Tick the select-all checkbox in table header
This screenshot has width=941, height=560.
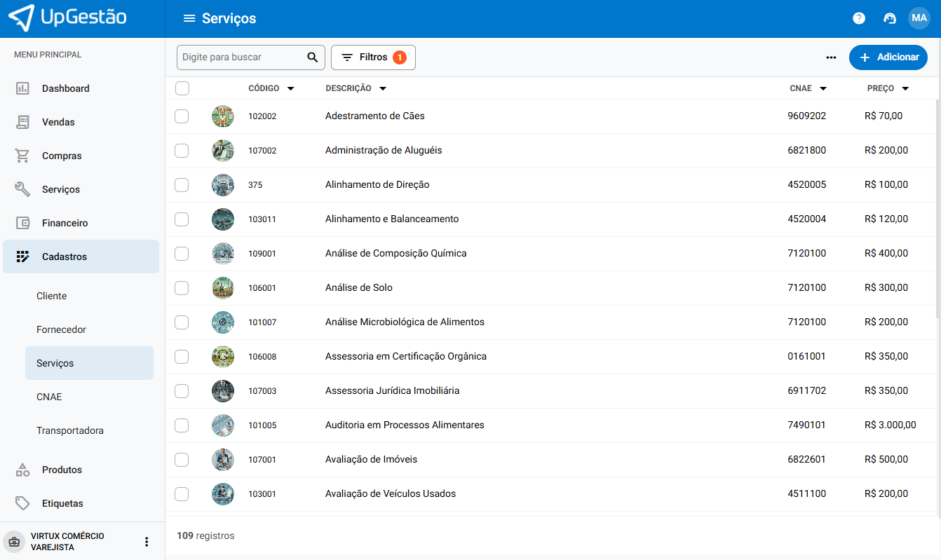tap(182, 88)
